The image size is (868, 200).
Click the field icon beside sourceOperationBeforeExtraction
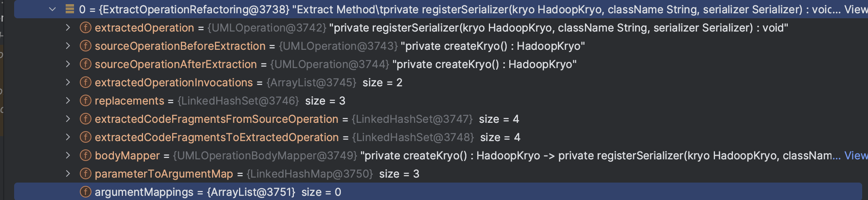coord(86,46)
